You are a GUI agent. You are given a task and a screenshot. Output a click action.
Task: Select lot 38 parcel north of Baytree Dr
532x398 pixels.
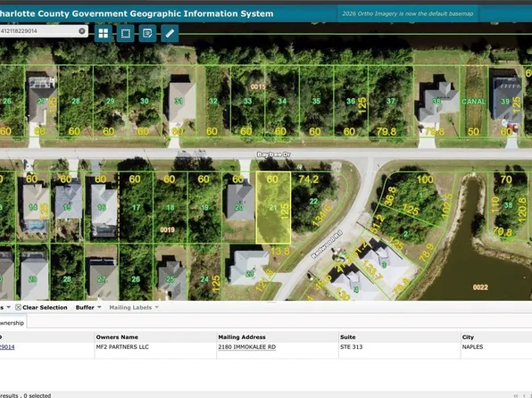(436, 101)
